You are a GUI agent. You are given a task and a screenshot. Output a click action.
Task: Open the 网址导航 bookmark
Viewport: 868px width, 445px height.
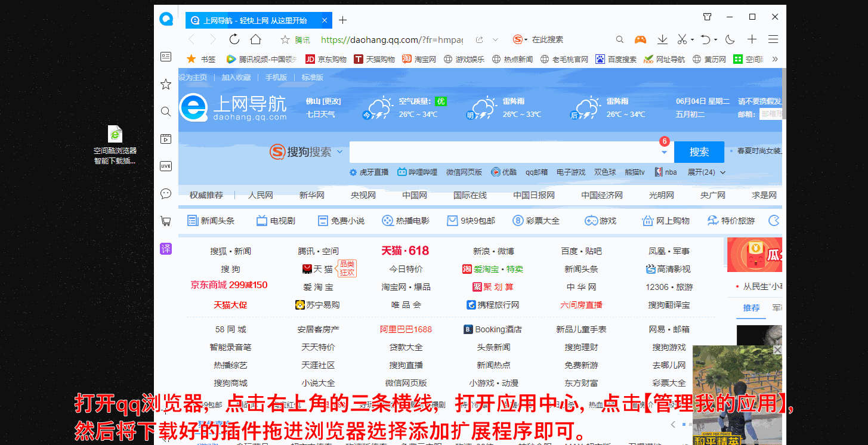pos(665,59)
